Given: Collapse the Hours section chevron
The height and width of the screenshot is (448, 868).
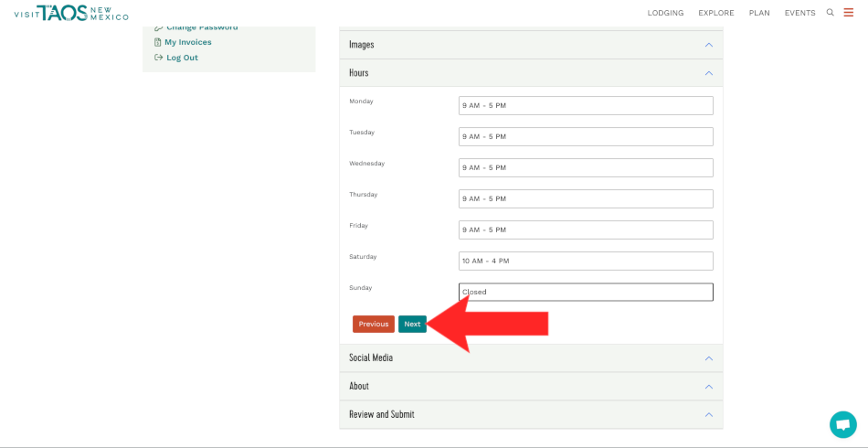Looking at the screenshot, I should pyautogui.click(x=708, y=73).
